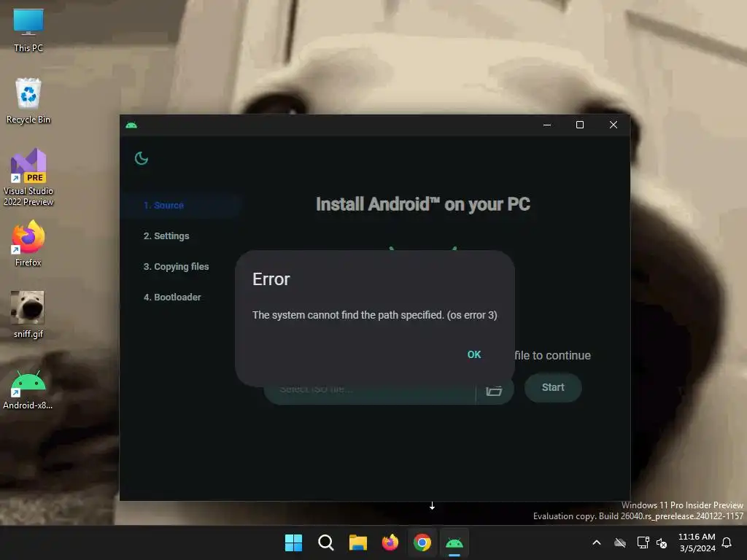Select Android-x86 desktop shortcut
The image size is (747, 560).
point(28,390)
